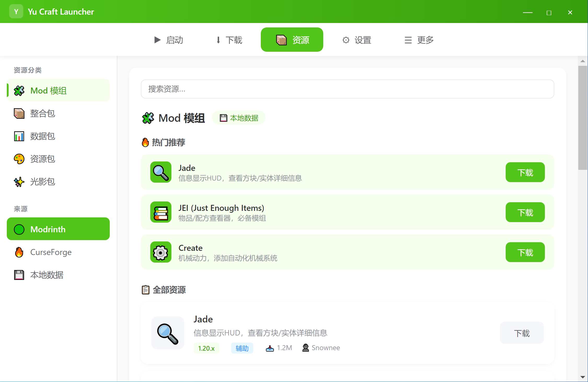The height and width of the screenshot is (382, 588).
Task: Open the Jade thumbnail in 全部资源
Action: click(168, 333)
